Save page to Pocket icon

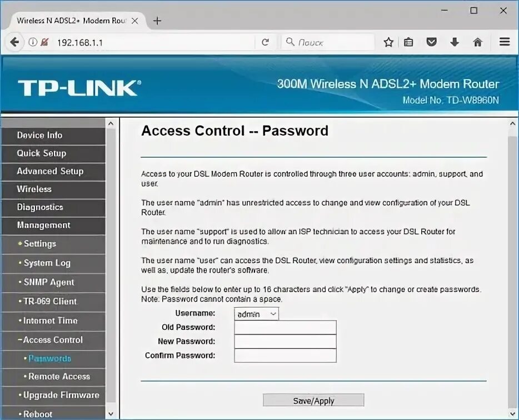431,42
